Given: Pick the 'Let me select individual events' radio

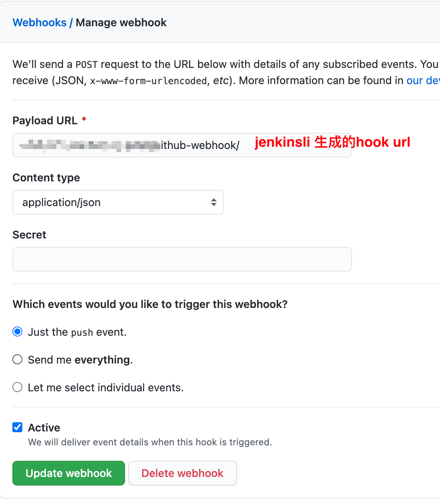Looking at the screenshot, I should 17,387.
